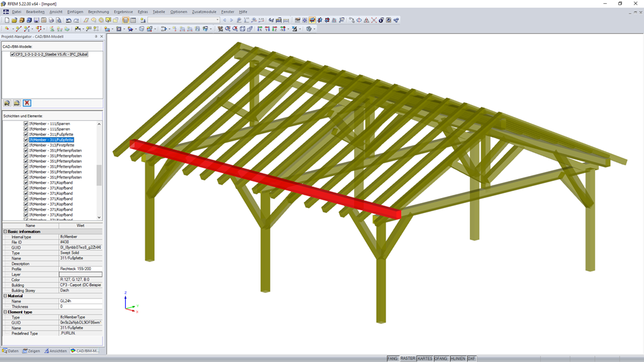This screenshot has height=362, width=644.
Task: Uncheck the IfcMember - 111/Sparren checkbox
Action: point(26,124)
